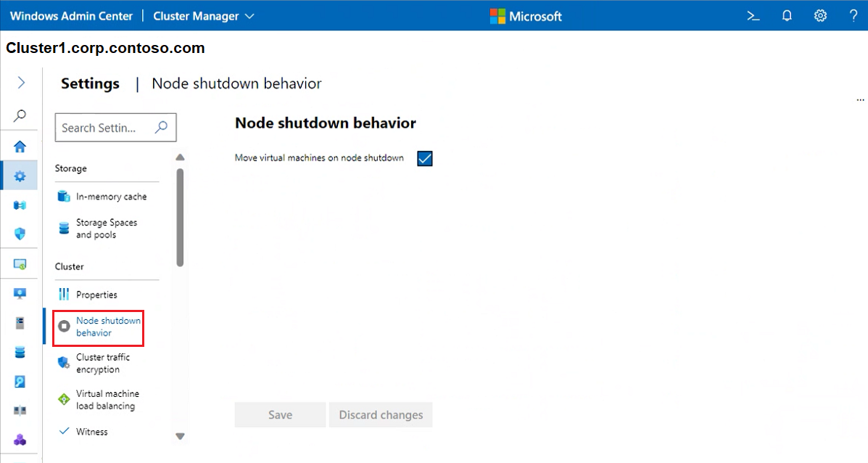The height and width of the screenshot is (463, 868).
Task: Click Cluster1.corp.contoso.com cluster name
Action: point(105,48)
